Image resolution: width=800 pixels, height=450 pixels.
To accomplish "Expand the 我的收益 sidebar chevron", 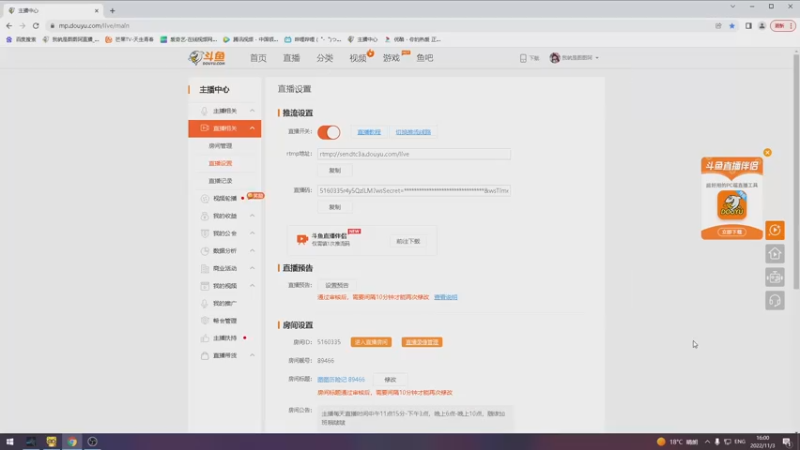I will pos(252,216).
